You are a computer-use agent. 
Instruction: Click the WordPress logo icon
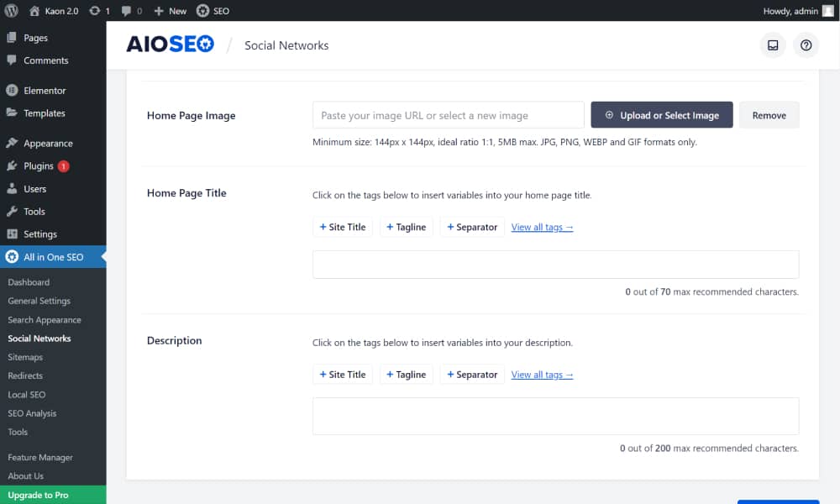point(12,11)
